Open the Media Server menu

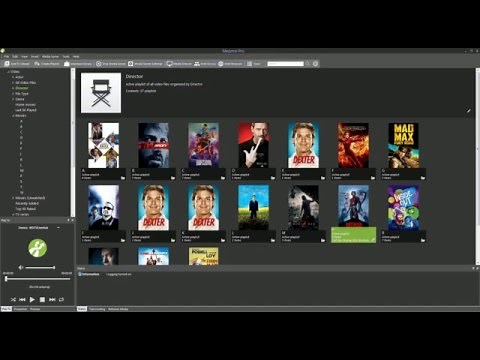pyautogui.click(x=50, y=56)
